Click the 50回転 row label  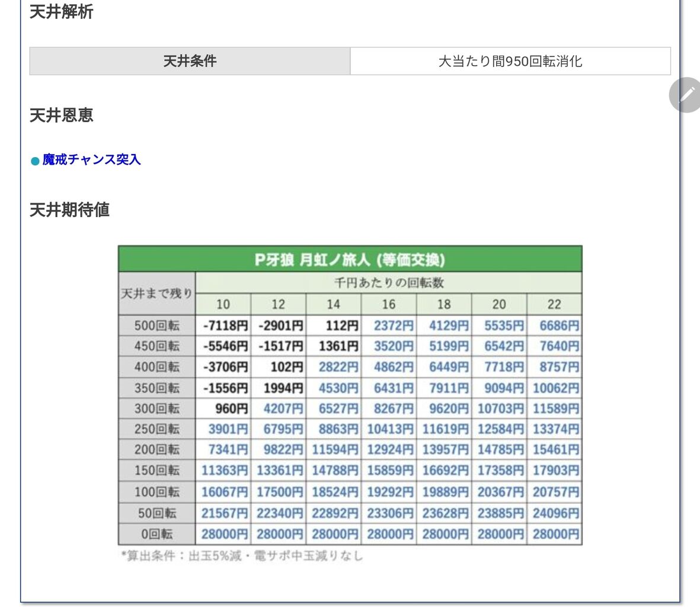[156, 513]
